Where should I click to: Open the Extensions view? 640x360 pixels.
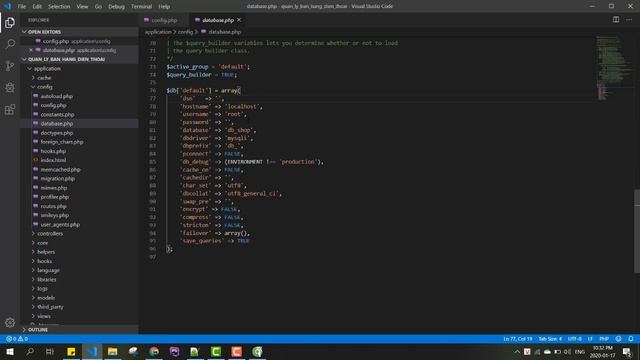(10, 109)
